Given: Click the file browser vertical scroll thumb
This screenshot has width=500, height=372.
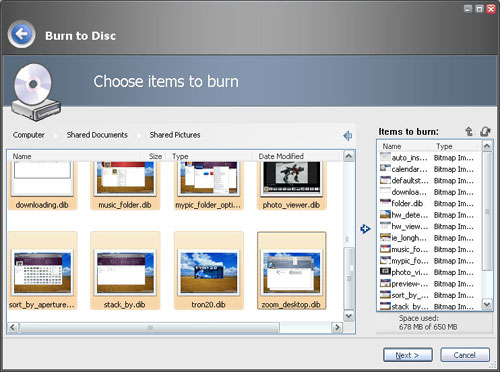Looking at the screenshot, I should [349, 278].
